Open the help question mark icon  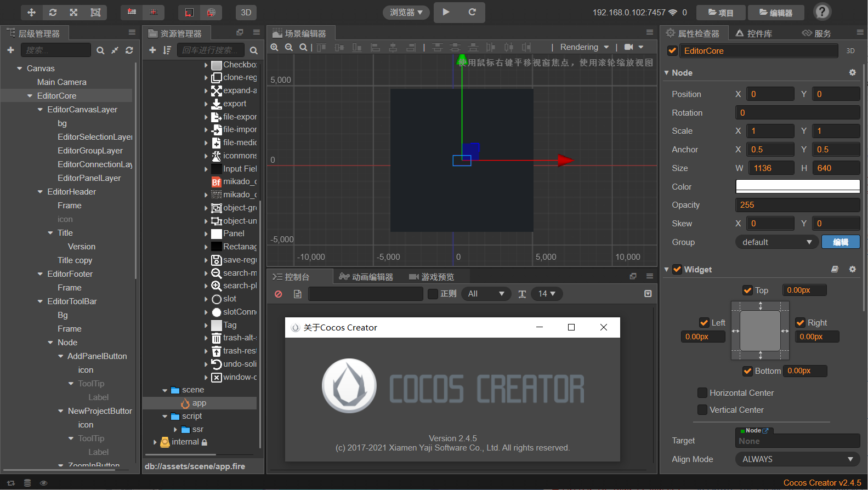coord(822,12)
